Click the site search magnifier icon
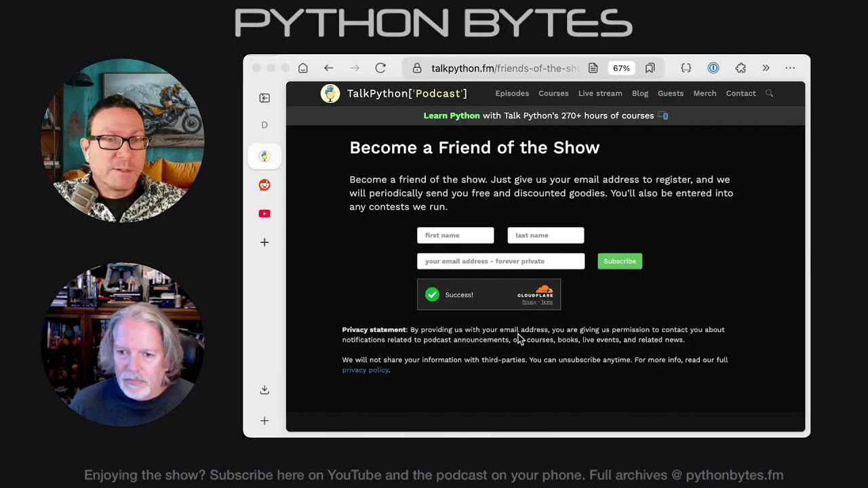 (x=769, y=94)
